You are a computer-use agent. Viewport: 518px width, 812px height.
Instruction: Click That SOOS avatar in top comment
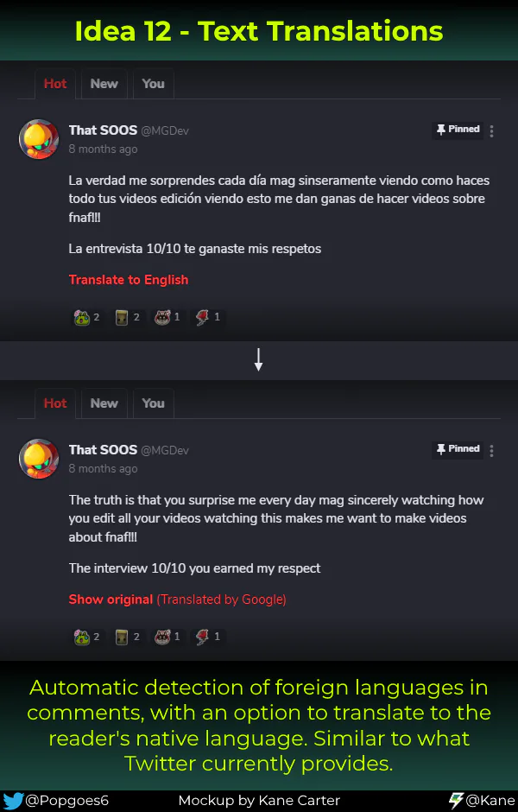pyautogui.click(x=39, y=139)
